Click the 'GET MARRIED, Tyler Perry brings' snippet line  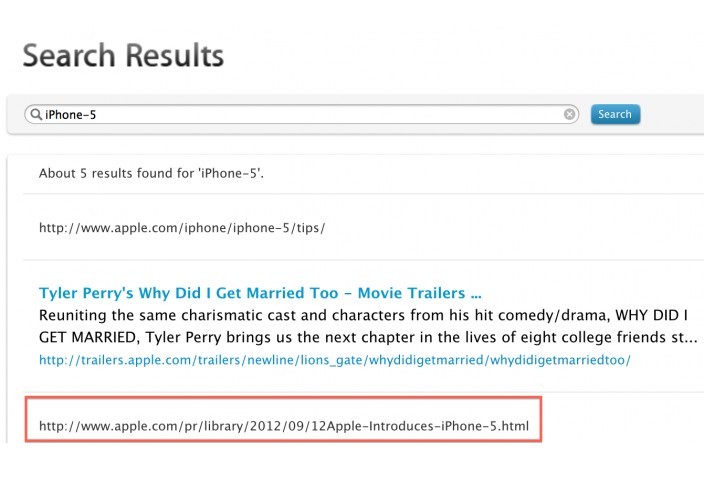368,337
